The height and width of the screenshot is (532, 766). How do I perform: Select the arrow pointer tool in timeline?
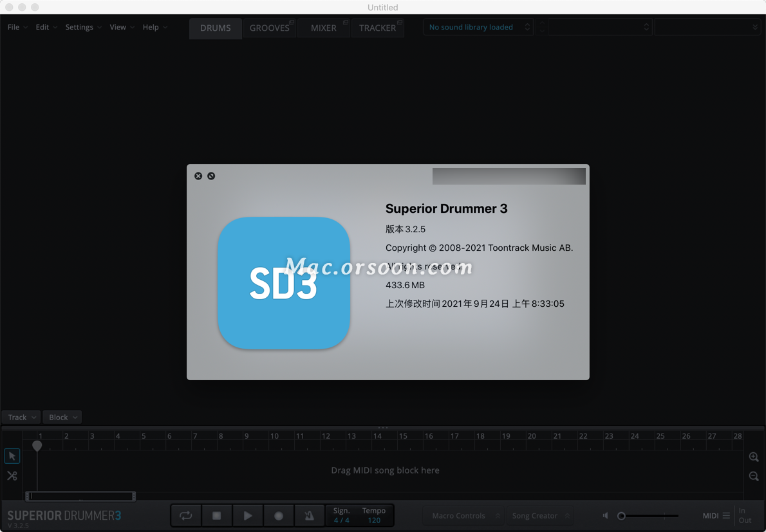(x=12, y=456)
